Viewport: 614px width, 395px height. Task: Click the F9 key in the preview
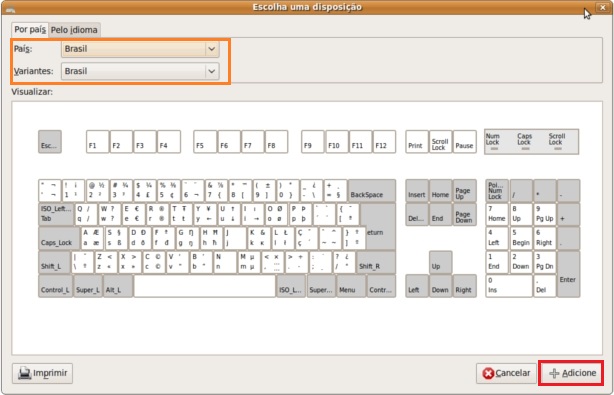312,141
